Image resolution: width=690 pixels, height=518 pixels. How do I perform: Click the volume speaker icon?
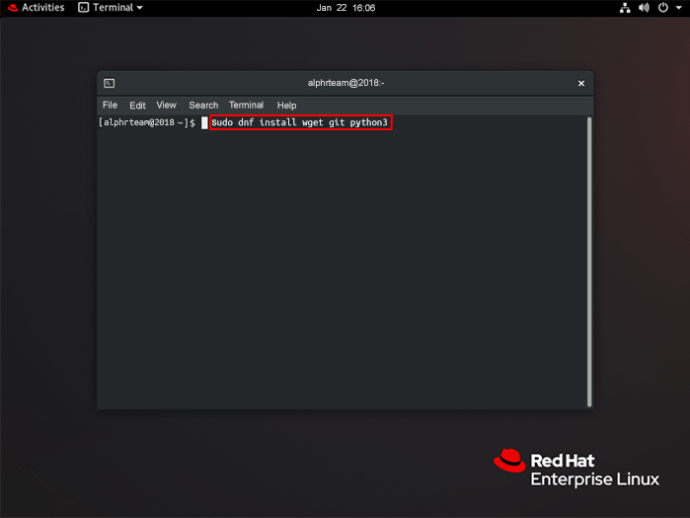click(x=644, y=8)
